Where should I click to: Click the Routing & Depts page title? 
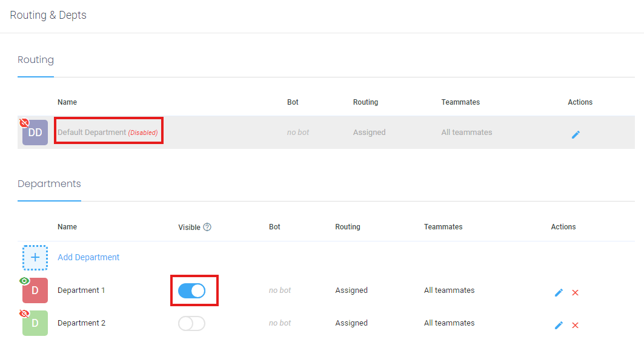click(x=48, y=15)
